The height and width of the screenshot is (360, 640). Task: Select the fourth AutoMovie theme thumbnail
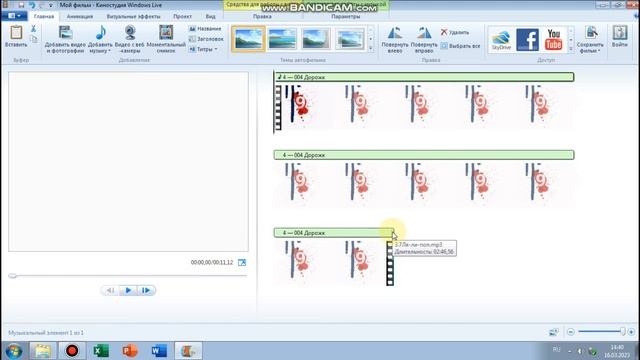point(349,39)
